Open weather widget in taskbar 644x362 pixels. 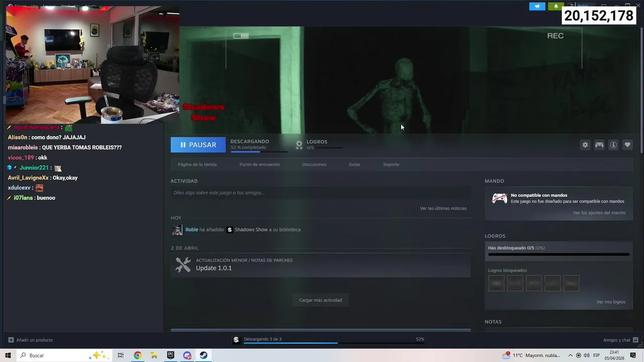531,355
